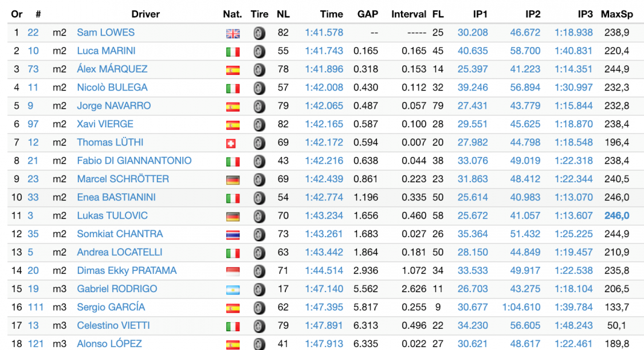Click the British flag beside Sam Lowes
Screen dimensions: 644x350
(232, 34)
